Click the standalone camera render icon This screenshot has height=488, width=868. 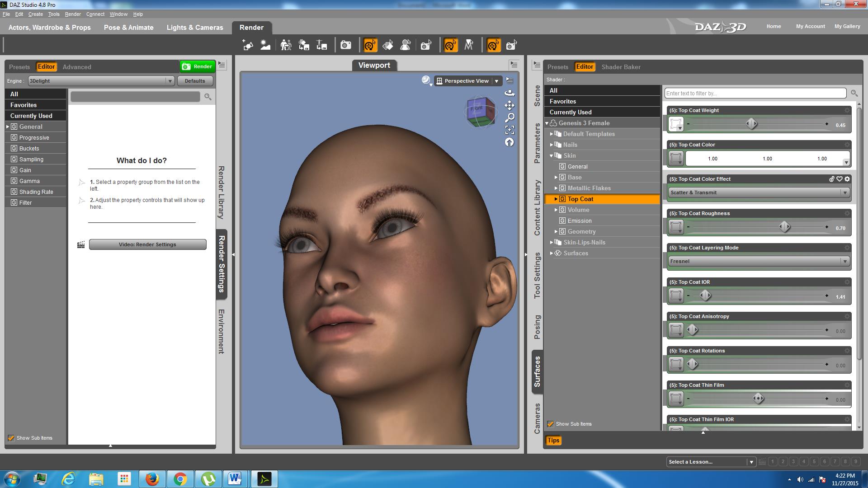[346, 45]
